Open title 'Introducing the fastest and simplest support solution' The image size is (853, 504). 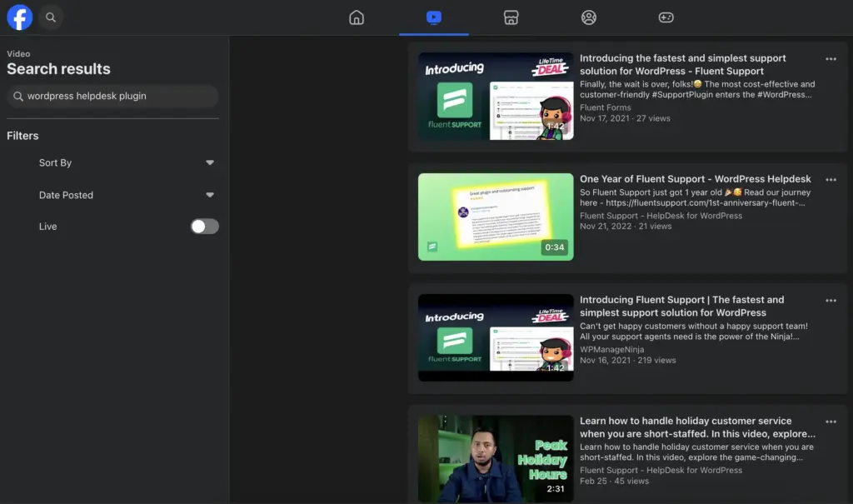click(683, 65)
